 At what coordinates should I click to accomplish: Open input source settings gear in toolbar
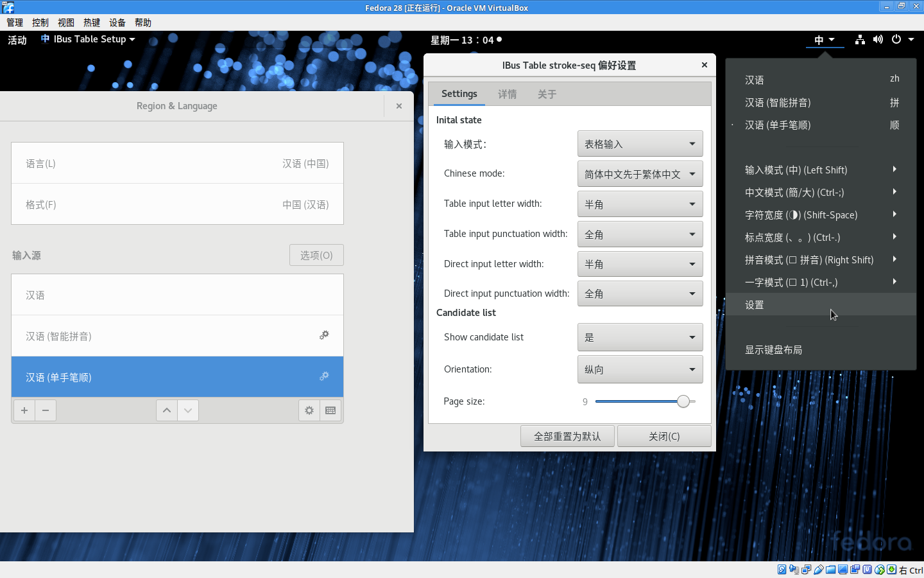click(309, 410)
